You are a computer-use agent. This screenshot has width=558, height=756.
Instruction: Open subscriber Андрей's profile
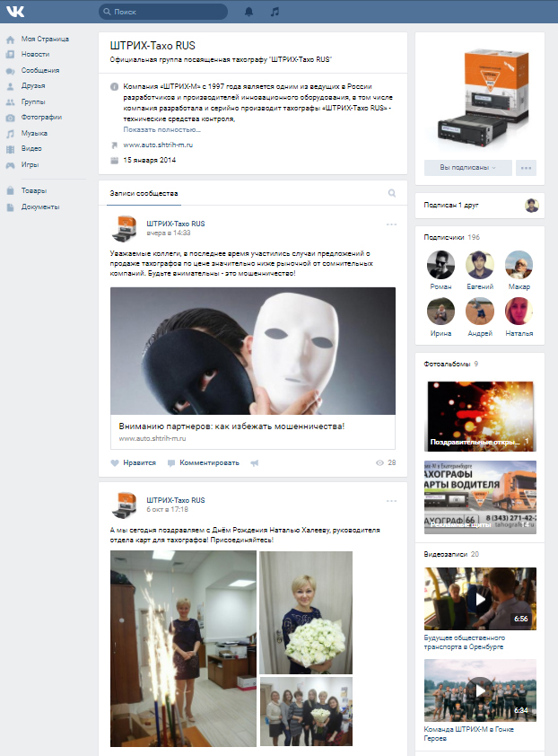pos(480,312)
